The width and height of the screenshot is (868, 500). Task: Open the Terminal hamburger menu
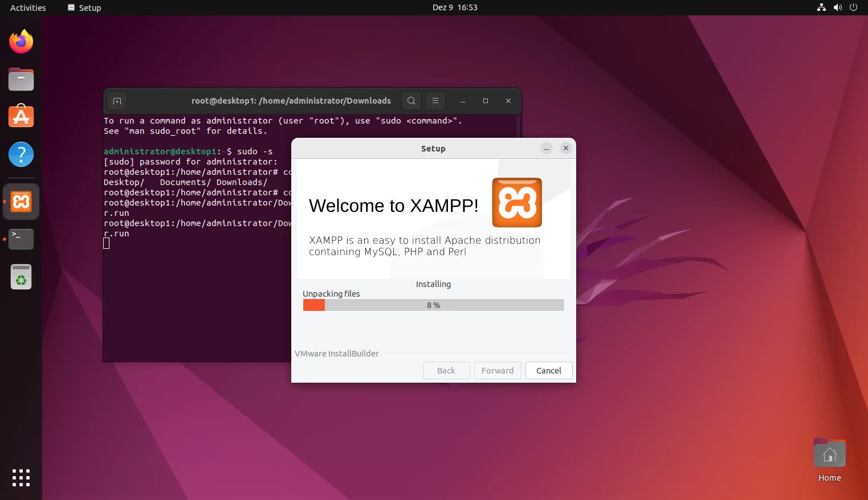[435, 101]
